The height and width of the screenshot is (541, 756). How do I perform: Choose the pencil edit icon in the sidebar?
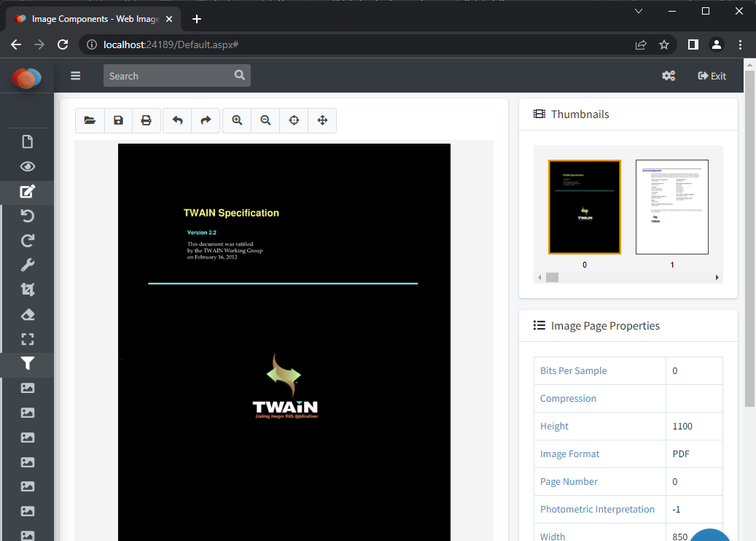tap(28, 192)
